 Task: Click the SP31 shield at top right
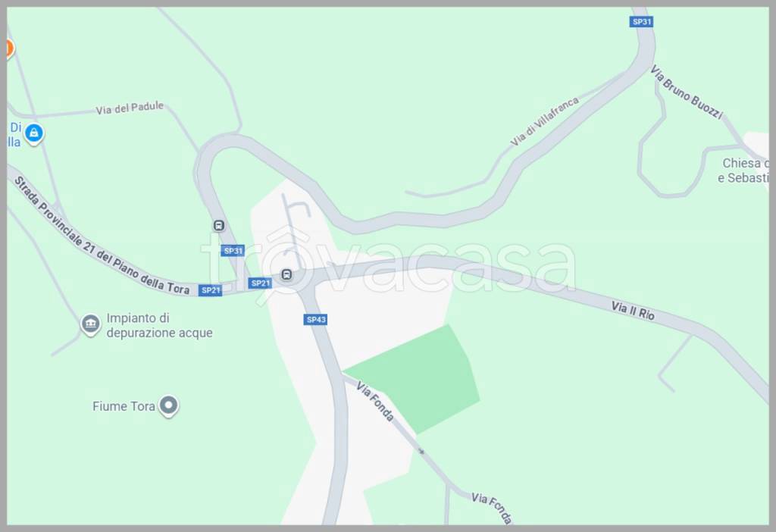[641, 22]
